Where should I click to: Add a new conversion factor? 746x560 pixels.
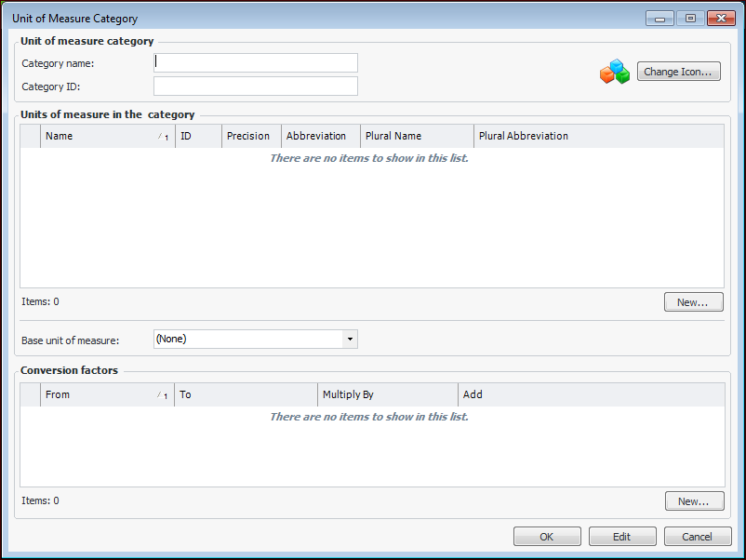tap(694, 501)
